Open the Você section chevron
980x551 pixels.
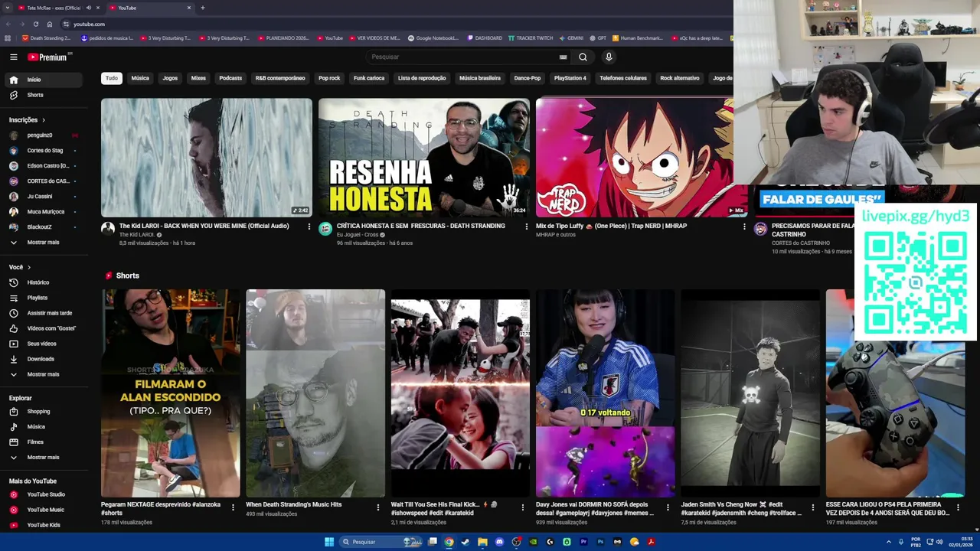(x=29, y=267)
